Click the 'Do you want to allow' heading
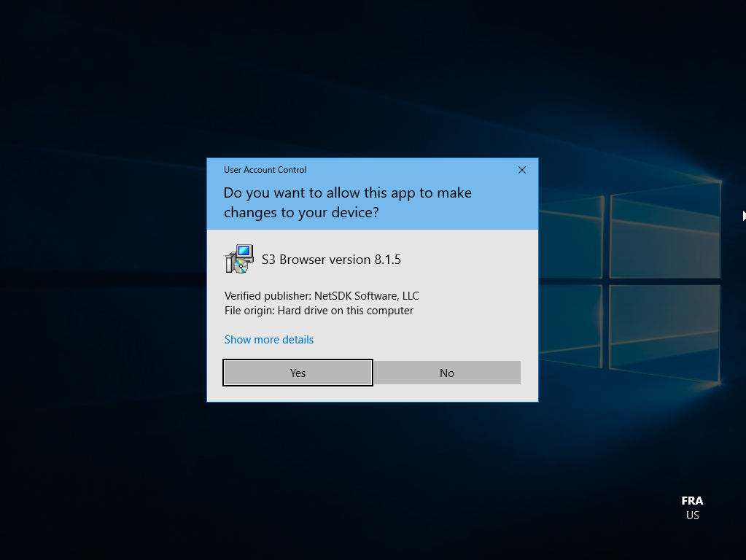 [348, 202]
